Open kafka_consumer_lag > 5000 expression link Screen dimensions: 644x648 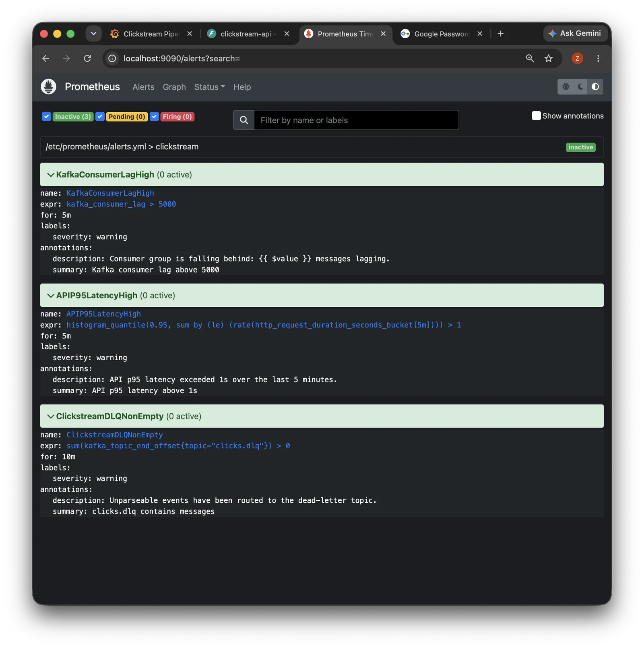(x=121, y=204)
